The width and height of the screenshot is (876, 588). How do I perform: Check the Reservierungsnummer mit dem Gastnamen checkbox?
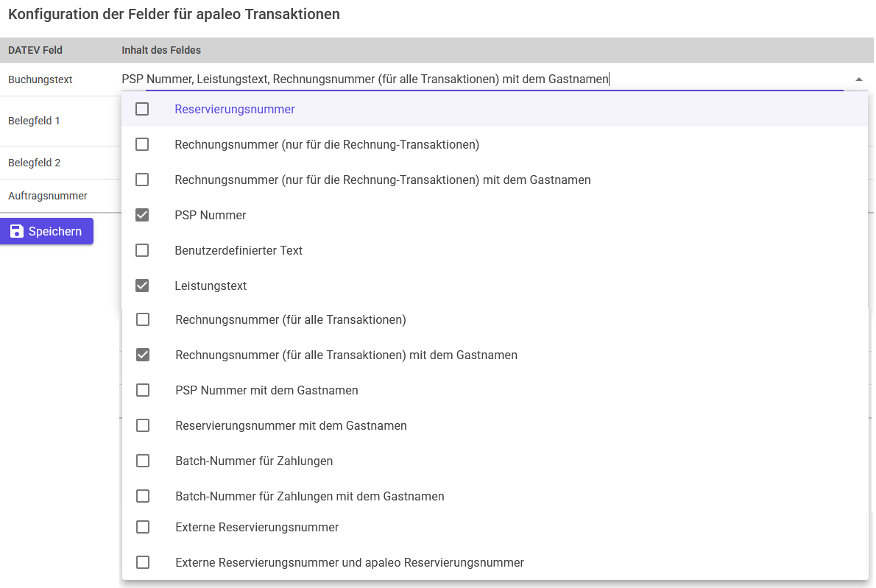click(143, 425)
